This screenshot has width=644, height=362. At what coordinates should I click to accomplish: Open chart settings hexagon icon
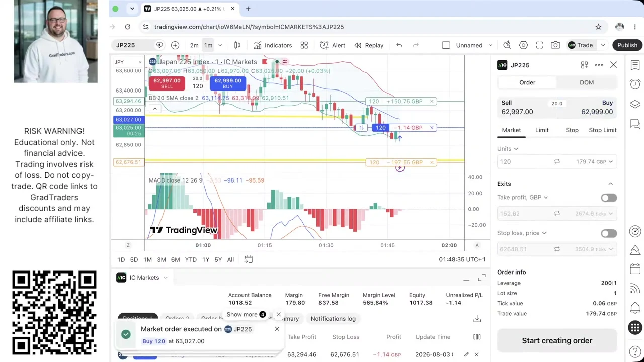pos(523,45)
